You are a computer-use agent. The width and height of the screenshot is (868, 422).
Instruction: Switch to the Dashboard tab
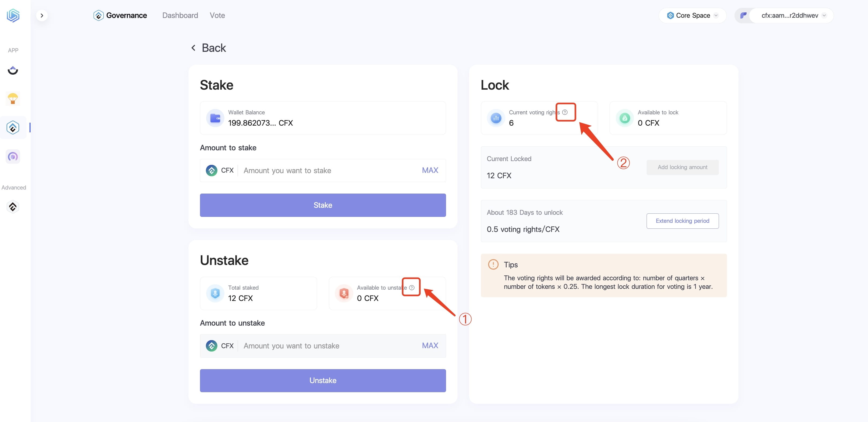coord(180,16)
